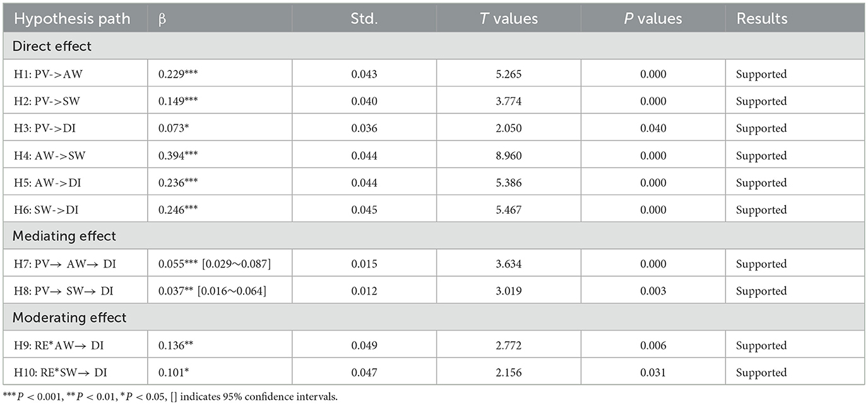This screenshot has height=405, width=868.
Task: Select the H5: AW->DI cell
Action: [x=47, y=182]
